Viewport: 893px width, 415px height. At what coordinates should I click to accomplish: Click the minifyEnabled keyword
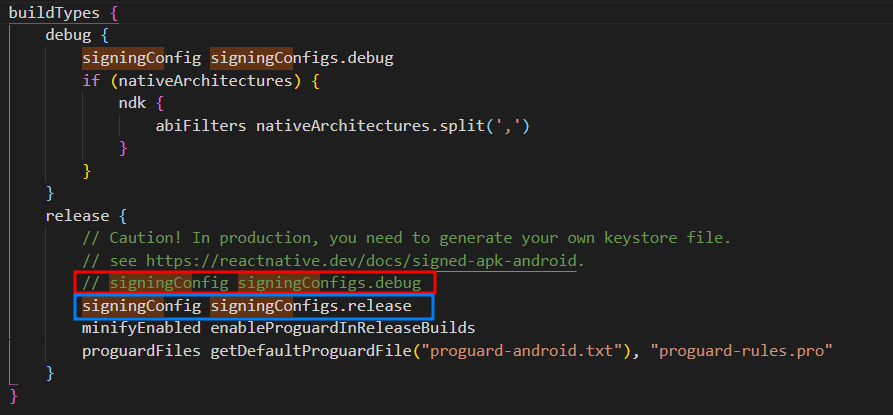[x=141, y=328]
